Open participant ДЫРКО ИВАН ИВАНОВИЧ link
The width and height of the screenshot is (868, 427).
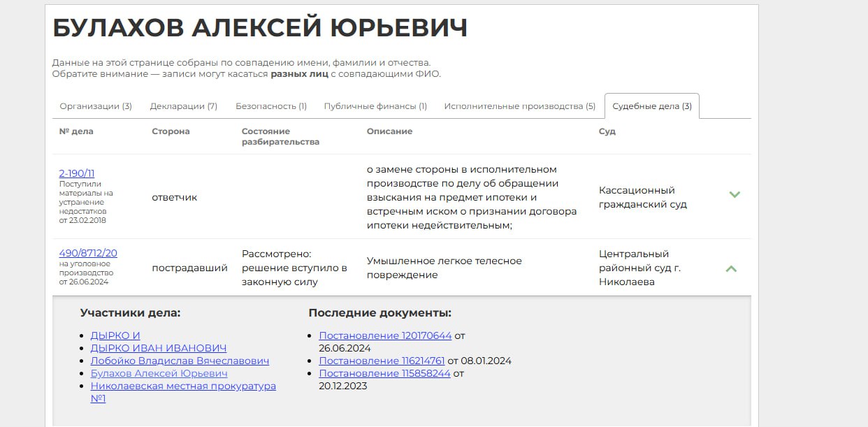coord(159,348)
